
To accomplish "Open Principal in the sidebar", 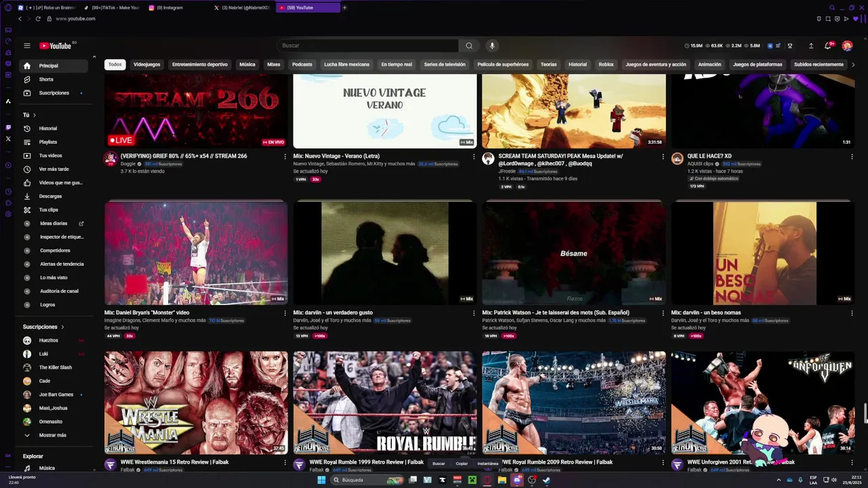I will [x=54, y=66].
